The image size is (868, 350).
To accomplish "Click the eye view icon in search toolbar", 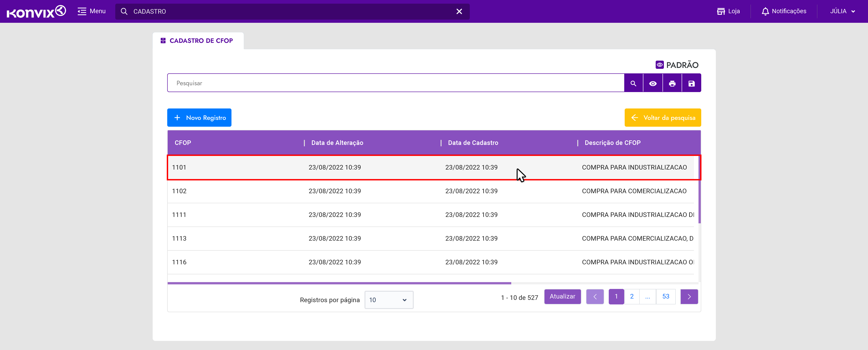I will [653, 83].
